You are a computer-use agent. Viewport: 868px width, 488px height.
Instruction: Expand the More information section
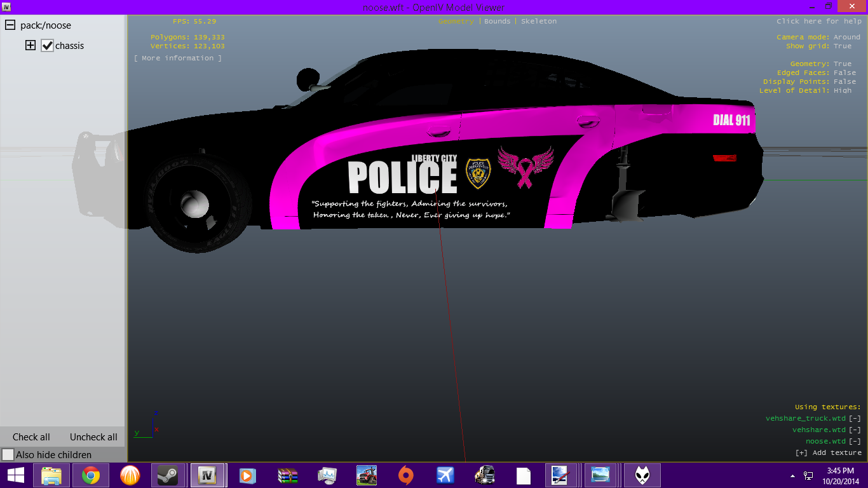point(178,58)
